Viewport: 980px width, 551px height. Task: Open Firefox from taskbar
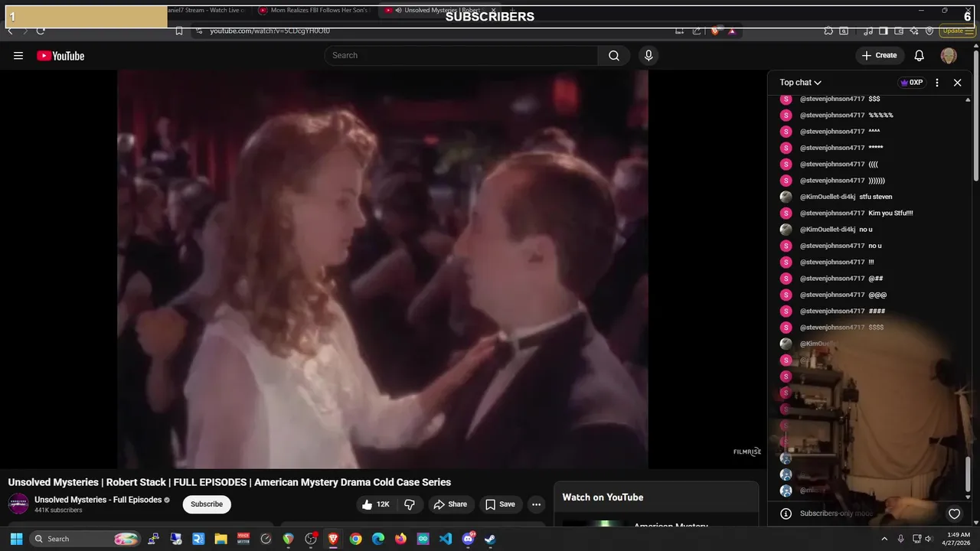400,539
